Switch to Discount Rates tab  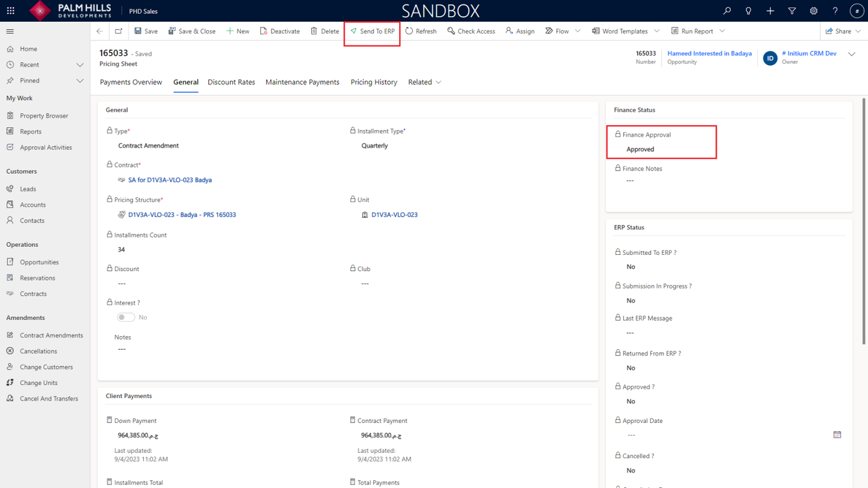coord(231,82)
